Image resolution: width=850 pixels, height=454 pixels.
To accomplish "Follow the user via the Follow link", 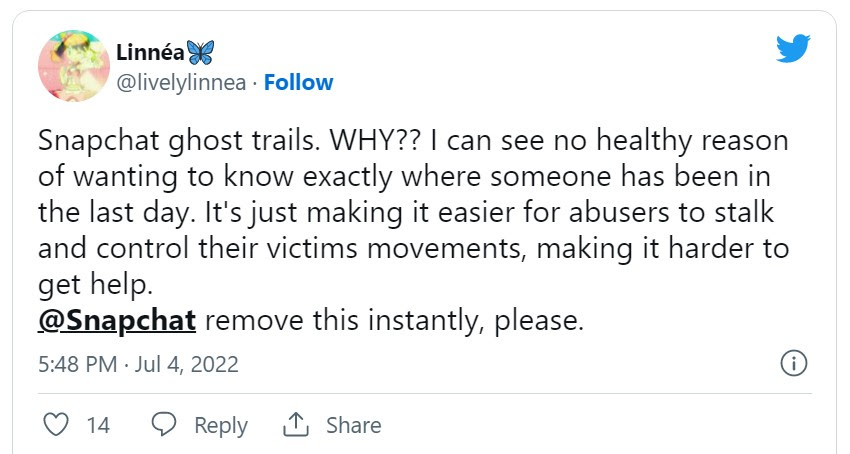I will click(298, 82).
